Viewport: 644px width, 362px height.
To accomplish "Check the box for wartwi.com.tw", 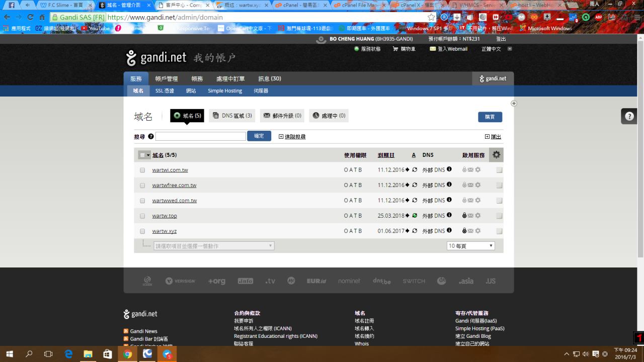I will pos(142,170).
